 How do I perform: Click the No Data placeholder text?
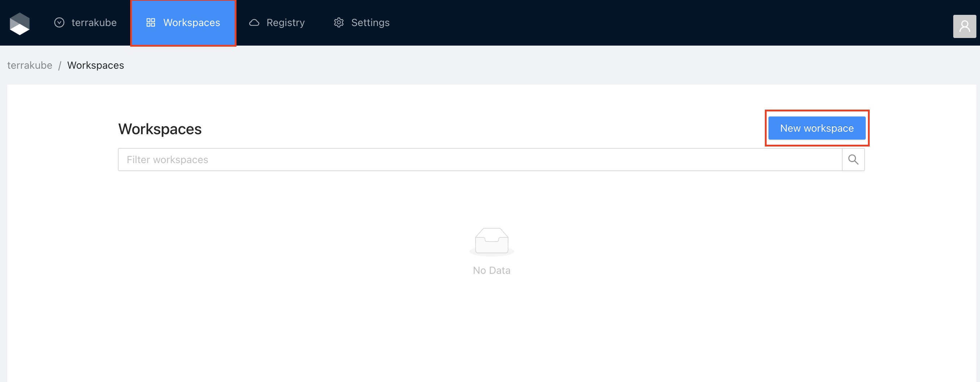coord(491,271)
